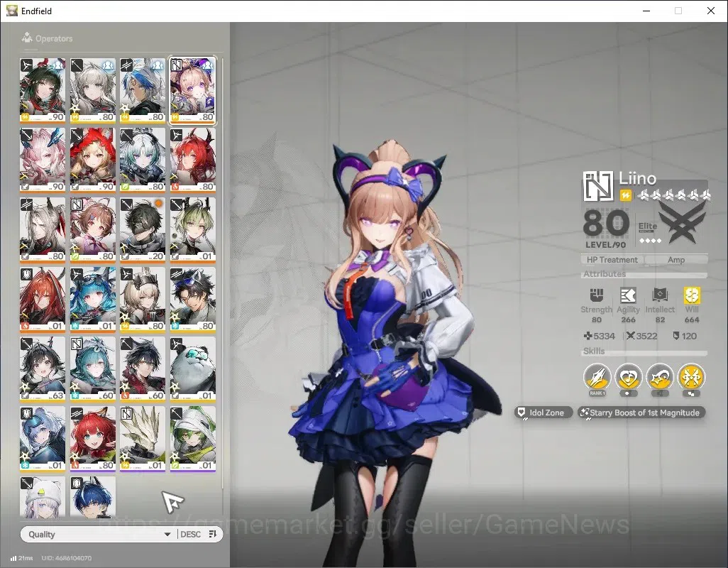Image resolution: width=728 pixels, height=568 pixels.
Task: Select the teal-haired operator card, level 60
Action: coord(93,368)
